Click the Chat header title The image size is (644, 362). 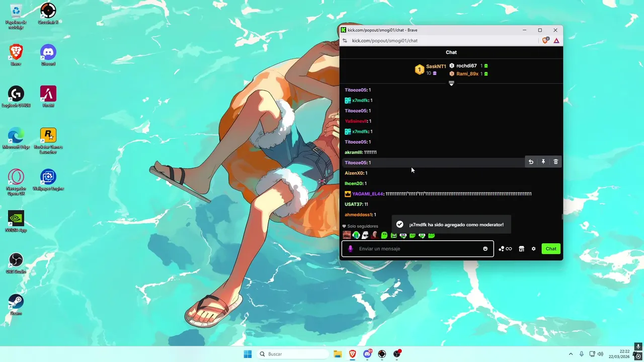point(451,52)
